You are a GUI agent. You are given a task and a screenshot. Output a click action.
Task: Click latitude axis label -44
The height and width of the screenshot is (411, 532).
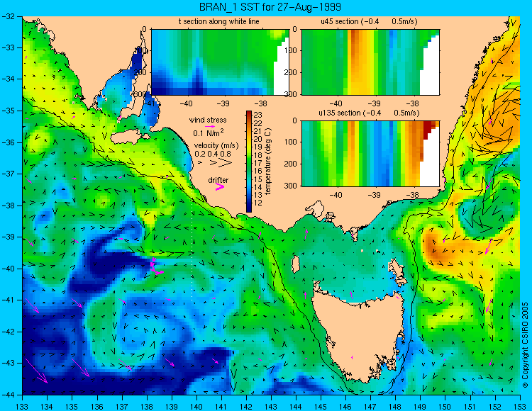pyautogui.click(x=9, y=395)
